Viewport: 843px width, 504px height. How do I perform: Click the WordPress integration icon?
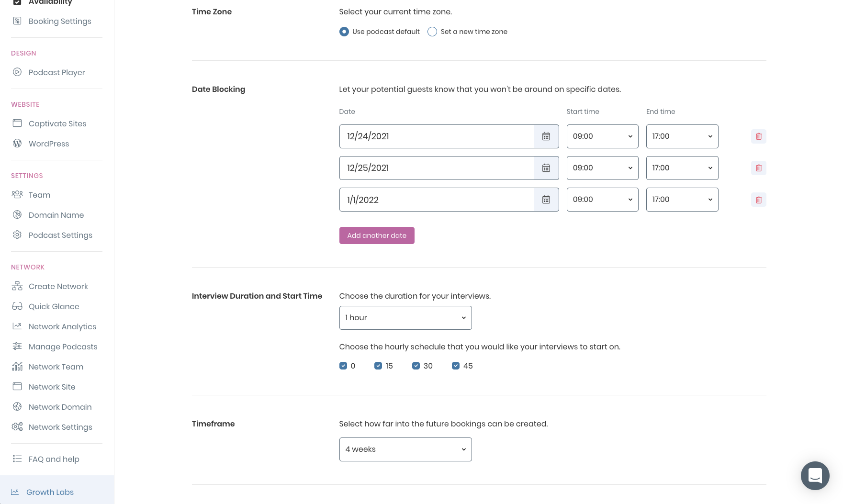coord(17,144)
